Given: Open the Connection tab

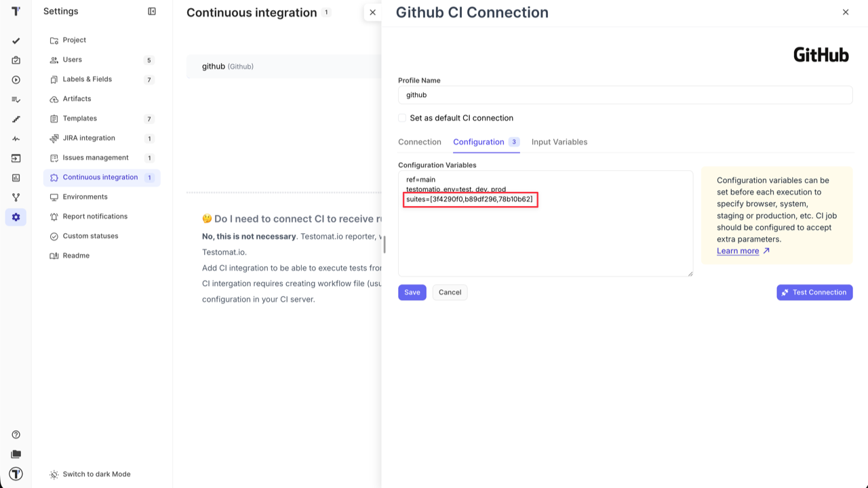Looking at the screenshot, I should [x=419, y=142].
